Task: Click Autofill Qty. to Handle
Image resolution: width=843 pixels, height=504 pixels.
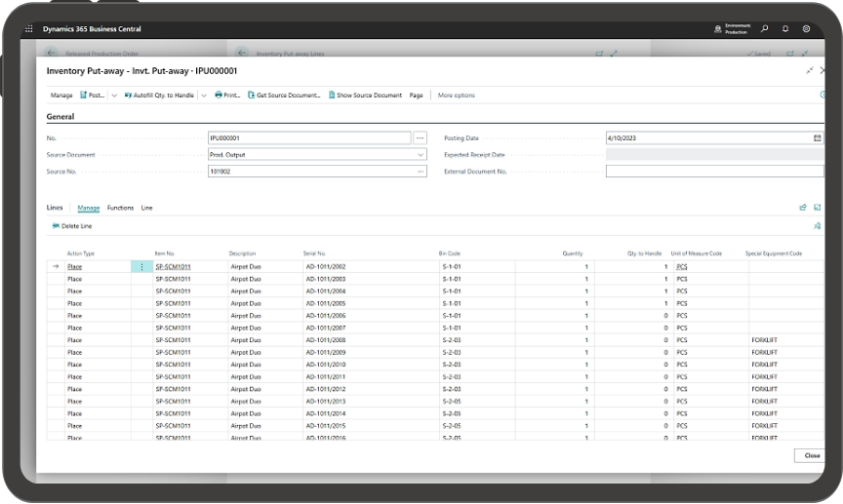Action: [x=159, y=96]
